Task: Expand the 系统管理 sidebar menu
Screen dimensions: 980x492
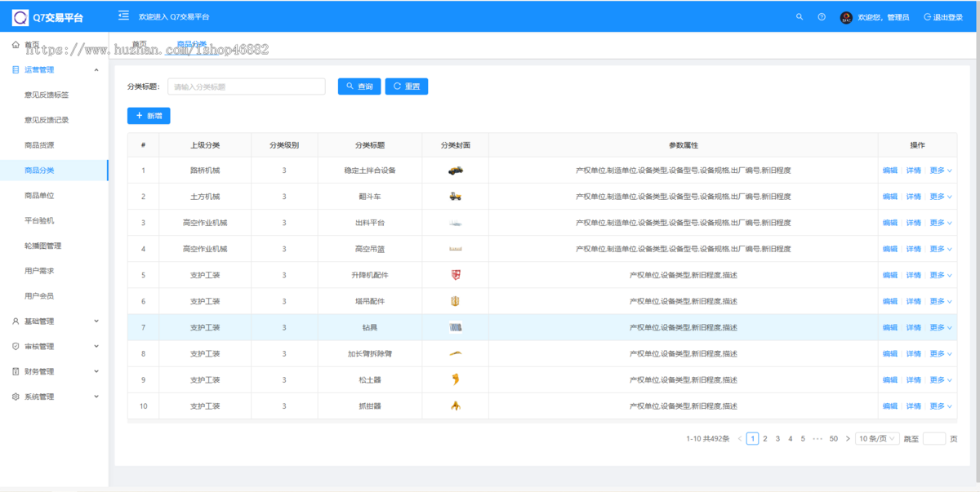Action: click(54, 397)
